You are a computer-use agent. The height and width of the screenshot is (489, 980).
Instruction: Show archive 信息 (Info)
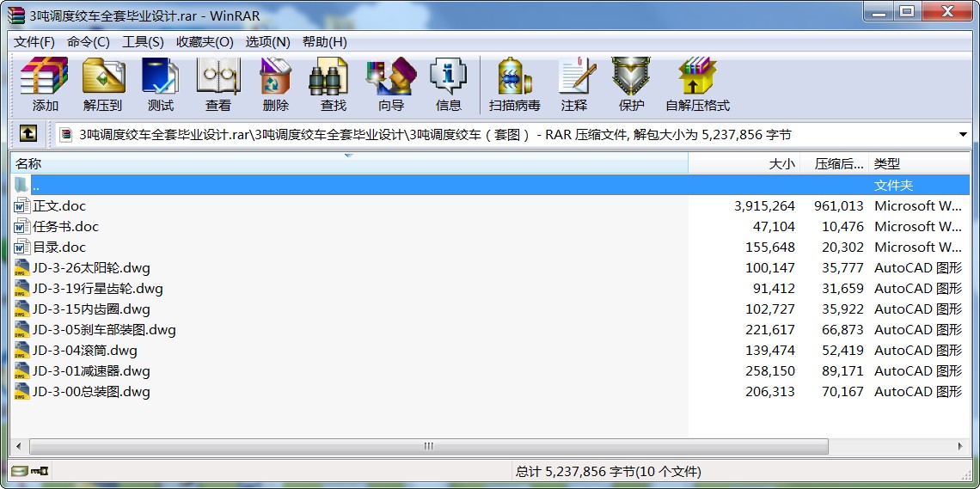[448, 84]
